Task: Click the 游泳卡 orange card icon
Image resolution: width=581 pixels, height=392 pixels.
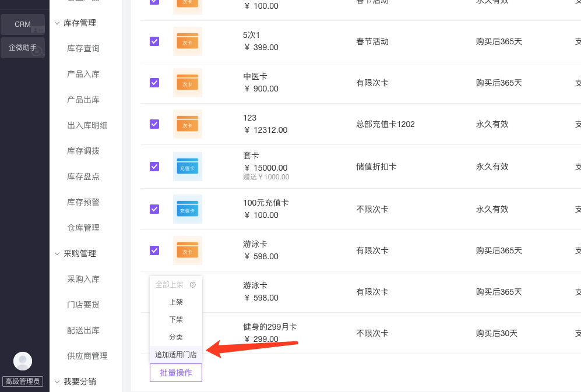Action: (x=187, y=250)
